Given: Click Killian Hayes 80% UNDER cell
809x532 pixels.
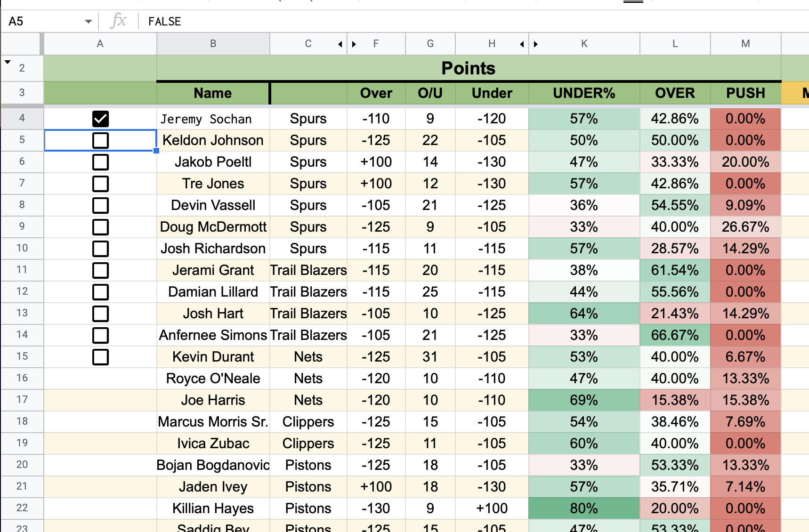Looking at the screenshot, I should click(x=584, y=508).
